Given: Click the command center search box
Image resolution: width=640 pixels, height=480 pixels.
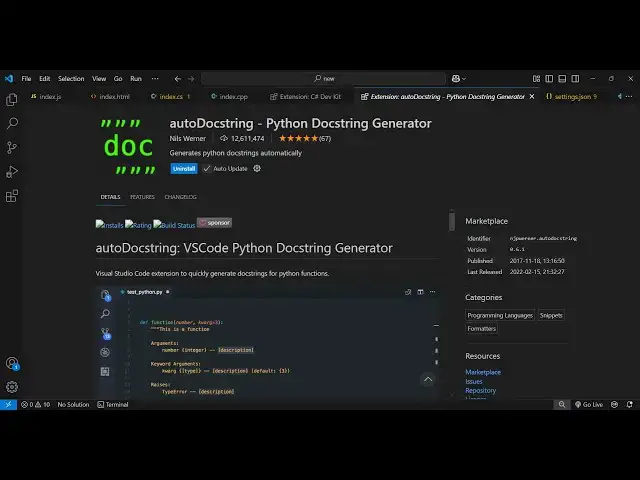Looking at the screenshot, I should [x=323, y=78].
